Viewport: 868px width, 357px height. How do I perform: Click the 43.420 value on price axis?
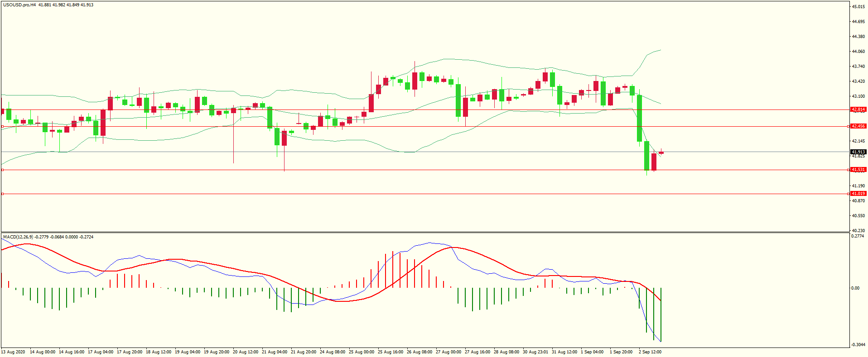pyautogui.click(x=858, y=81)
